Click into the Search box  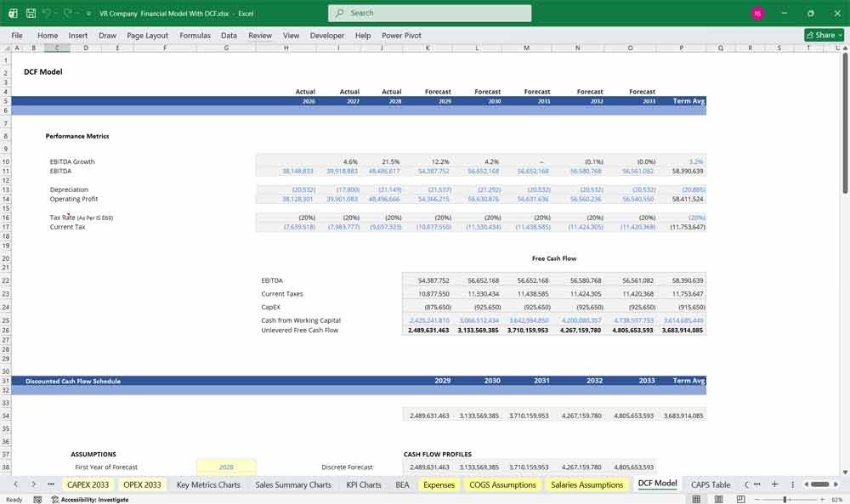coord(429,13)
